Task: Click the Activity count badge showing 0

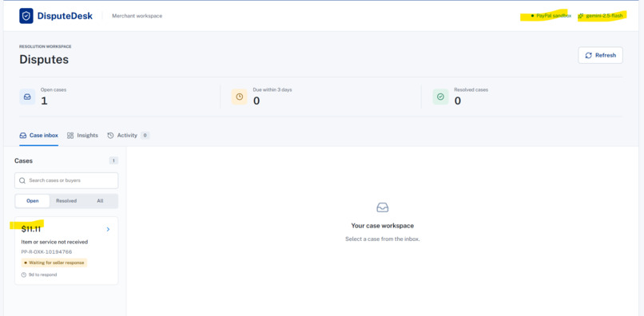Action: pyautogui.click(x=145, y=136)
